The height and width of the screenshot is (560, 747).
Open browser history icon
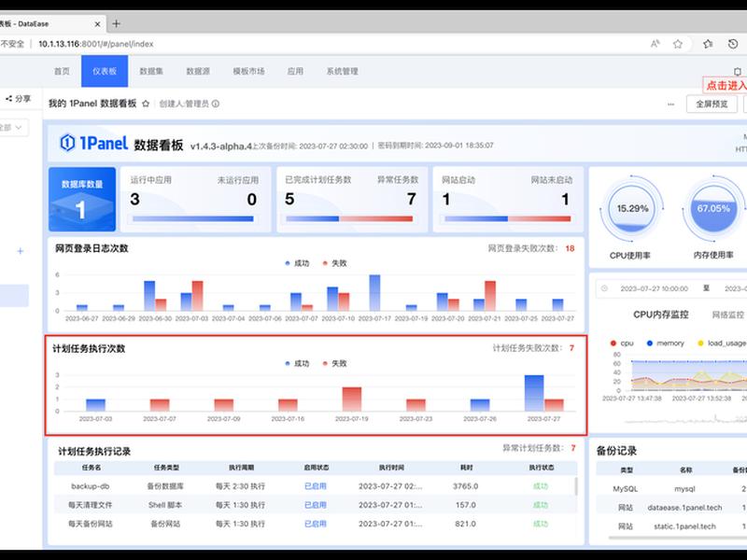(x=733, y=44)
